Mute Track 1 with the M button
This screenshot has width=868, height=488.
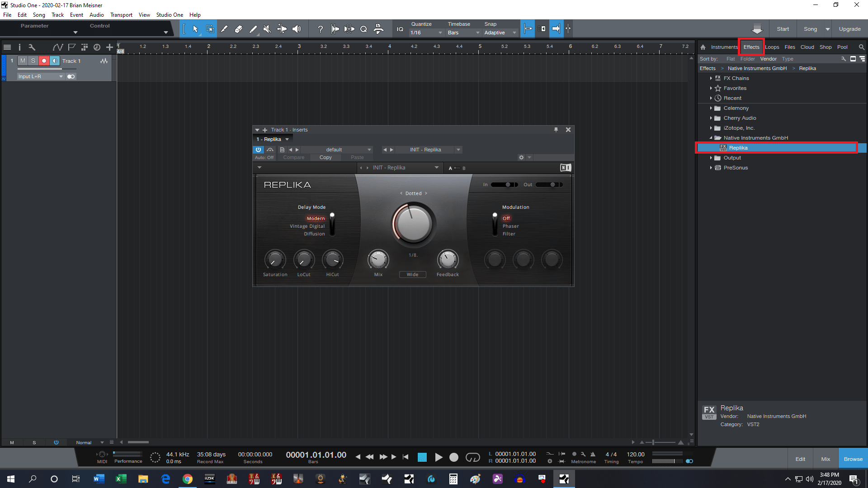point(23,60)
